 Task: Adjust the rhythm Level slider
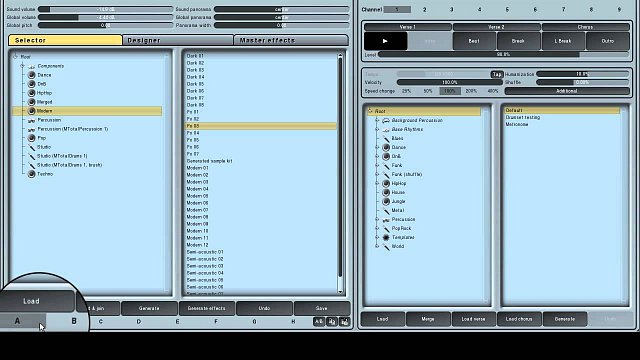pyautogui.click(x=503, y=54)
